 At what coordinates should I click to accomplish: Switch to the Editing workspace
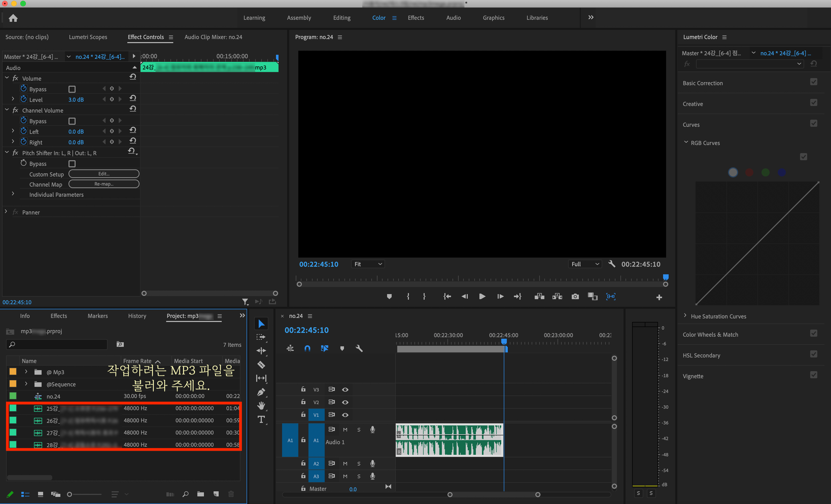coord(342,18)
